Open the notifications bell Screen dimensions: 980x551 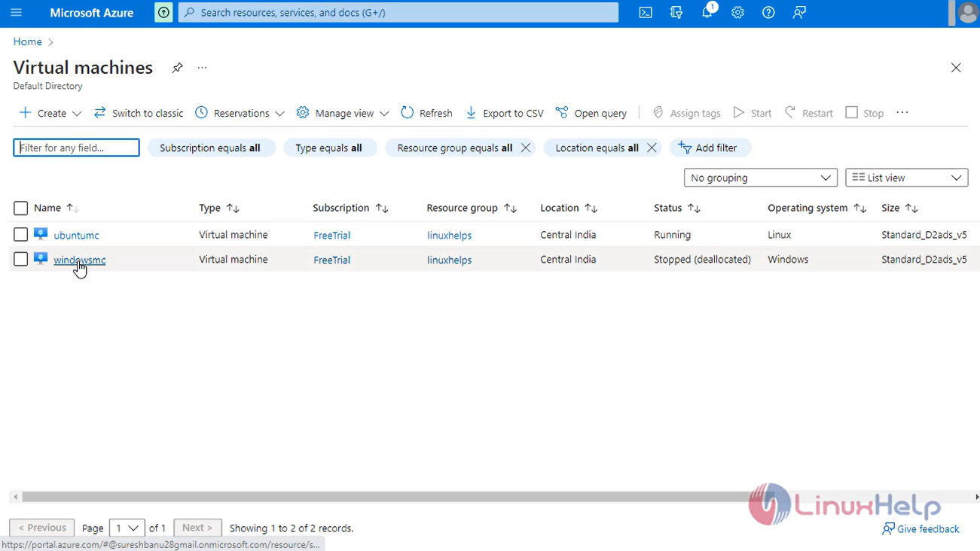(707, 13)
